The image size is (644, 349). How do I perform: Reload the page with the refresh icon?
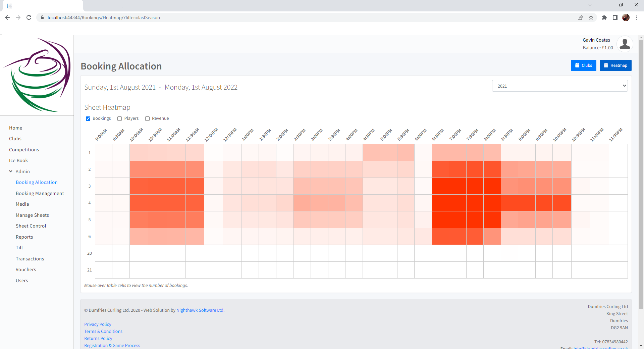tap(29, 17)
